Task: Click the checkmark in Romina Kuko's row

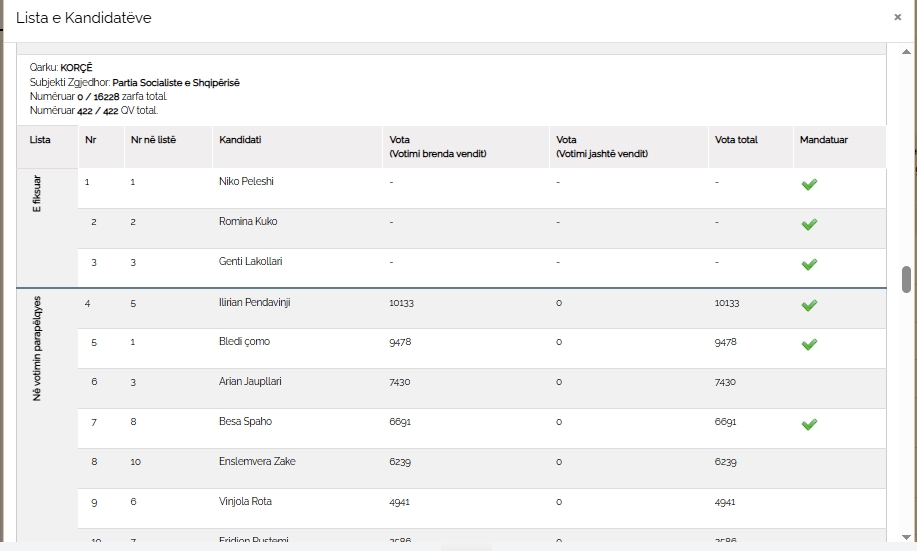Action: (x=809, y=225)
